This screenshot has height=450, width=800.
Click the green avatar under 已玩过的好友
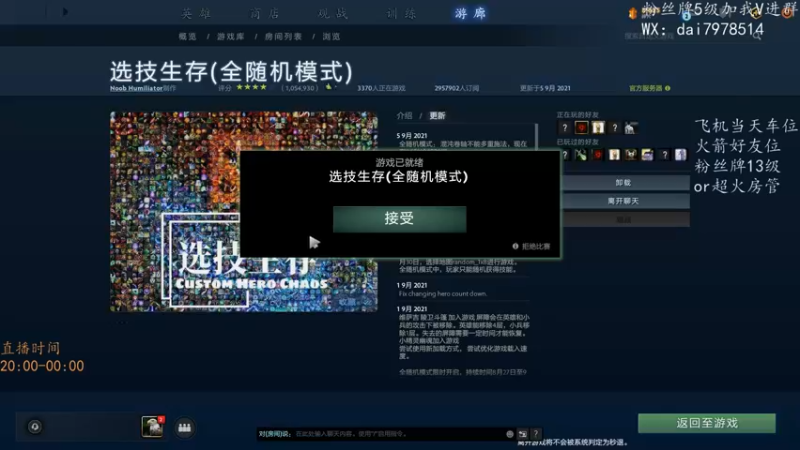click(581, 155)
